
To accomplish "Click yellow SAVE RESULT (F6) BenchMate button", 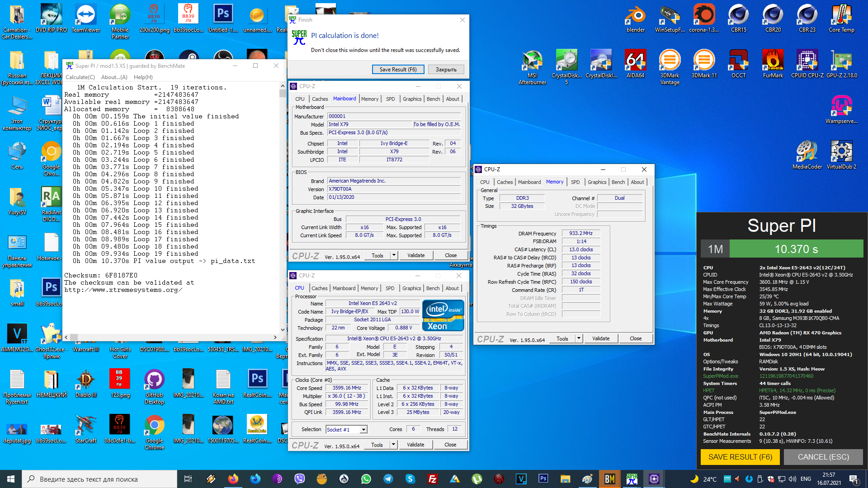I will [740, 457].
